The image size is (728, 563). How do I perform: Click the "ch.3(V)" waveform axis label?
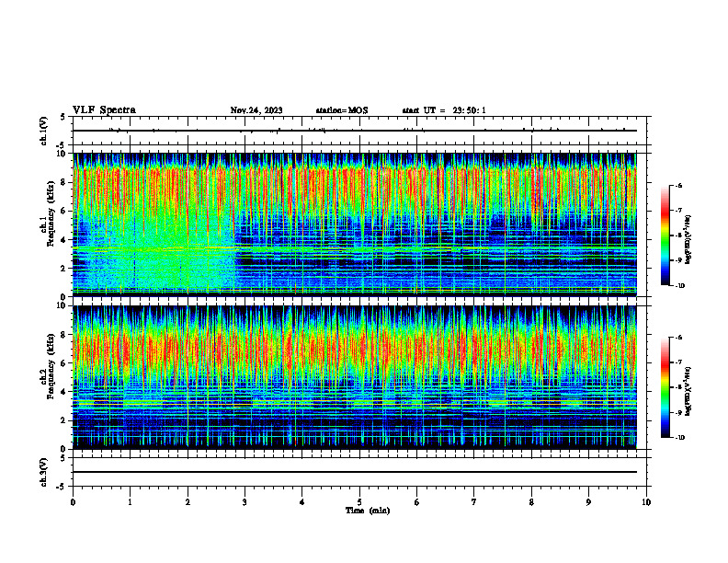tap(43, 472)
